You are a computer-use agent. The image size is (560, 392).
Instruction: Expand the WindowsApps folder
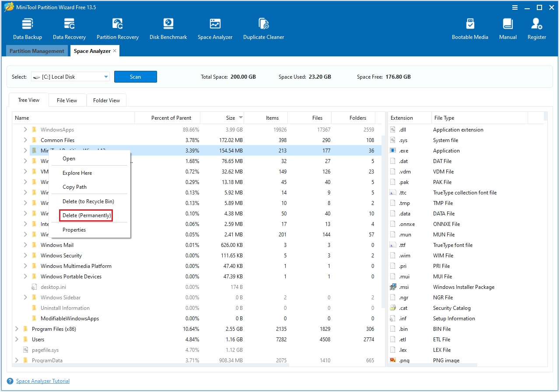tap(26, 129)
